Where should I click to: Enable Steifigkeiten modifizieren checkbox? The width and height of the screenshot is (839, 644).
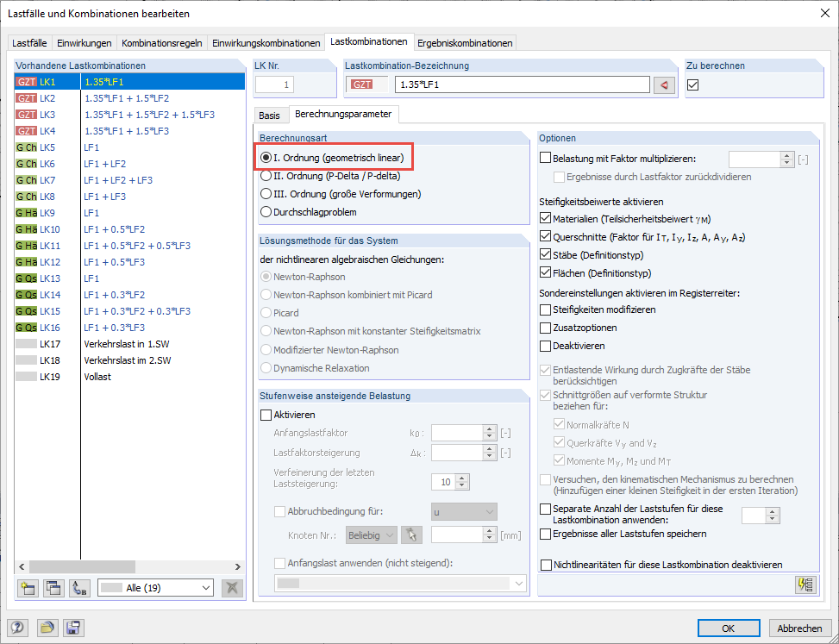545,309
